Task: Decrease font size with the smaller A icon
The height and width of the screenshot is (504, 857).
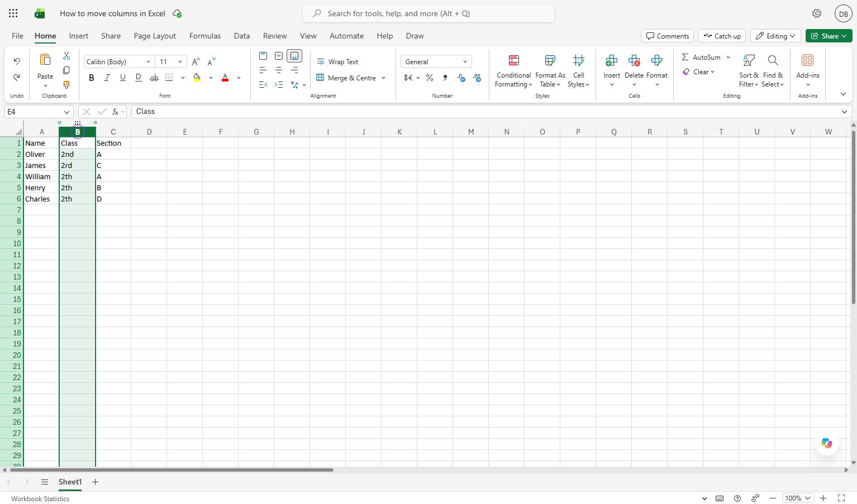Action: coord(211,62)
